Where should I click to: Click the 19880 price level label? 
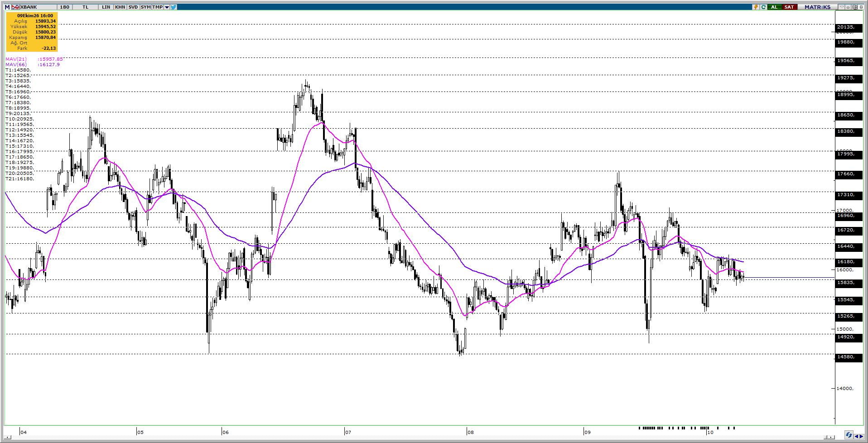849,42
